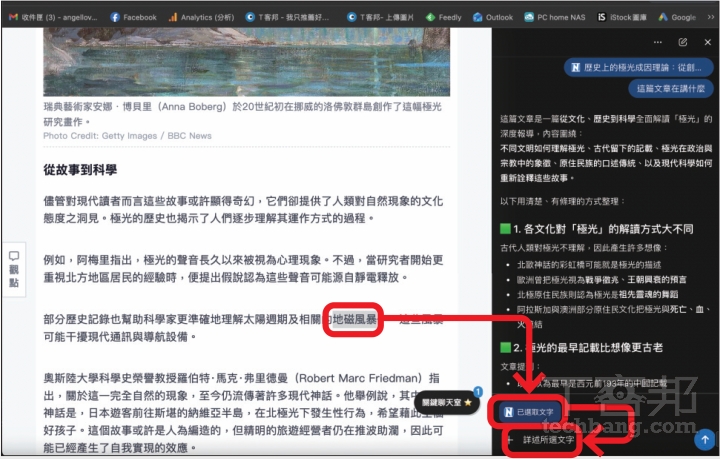Open the 觀點 comment side tab
Image resolution: width=720 pixels, height=459 pixels.
pos(14,269)
